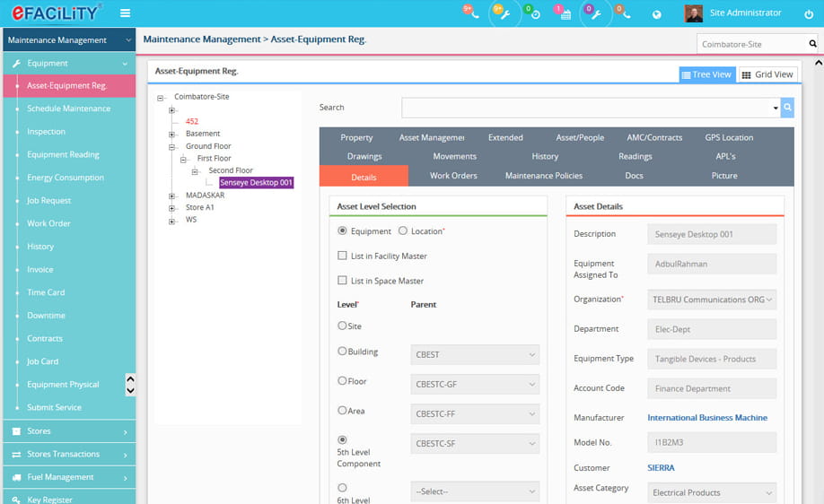Click the Coimbatore-Site search input field

[751, 43]
